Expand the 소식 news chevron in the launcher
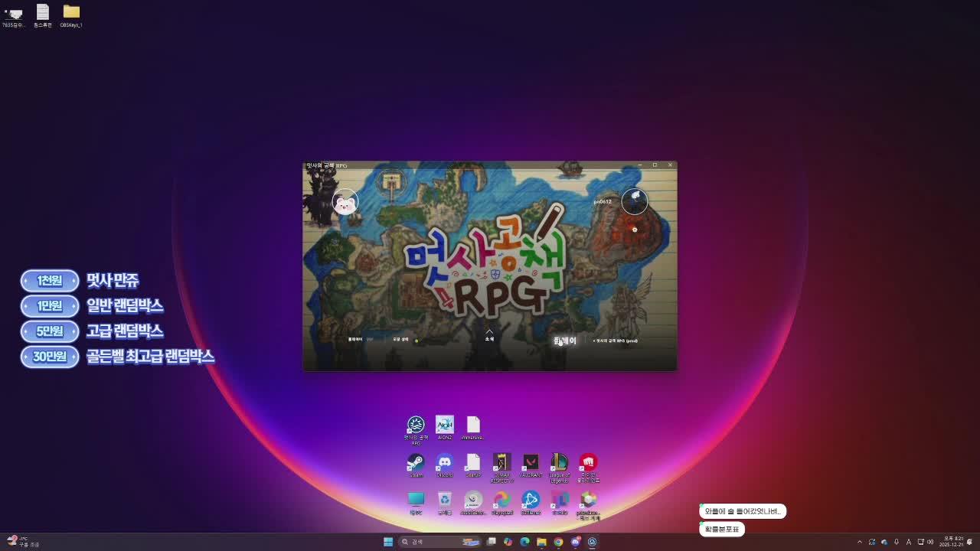The height and width of the screenshot is (551, 980). (490, 331)
